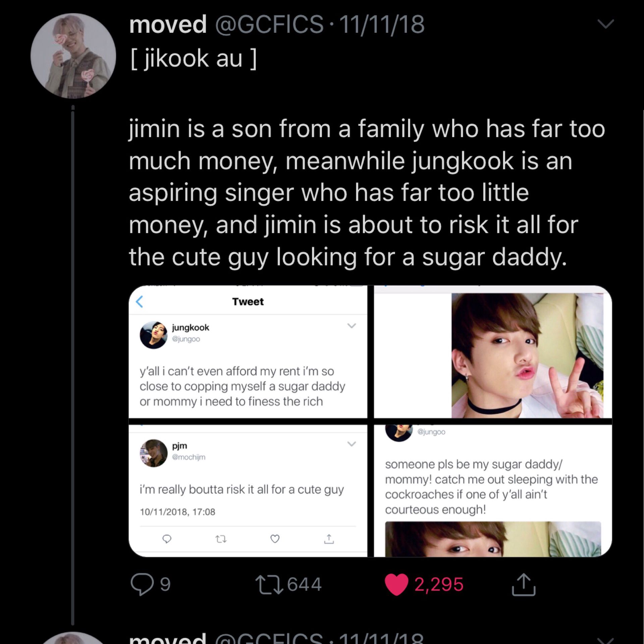644x644 pixels.
Task: Open the peace-sign selfie photo
Action: click(x=527, y=355)
